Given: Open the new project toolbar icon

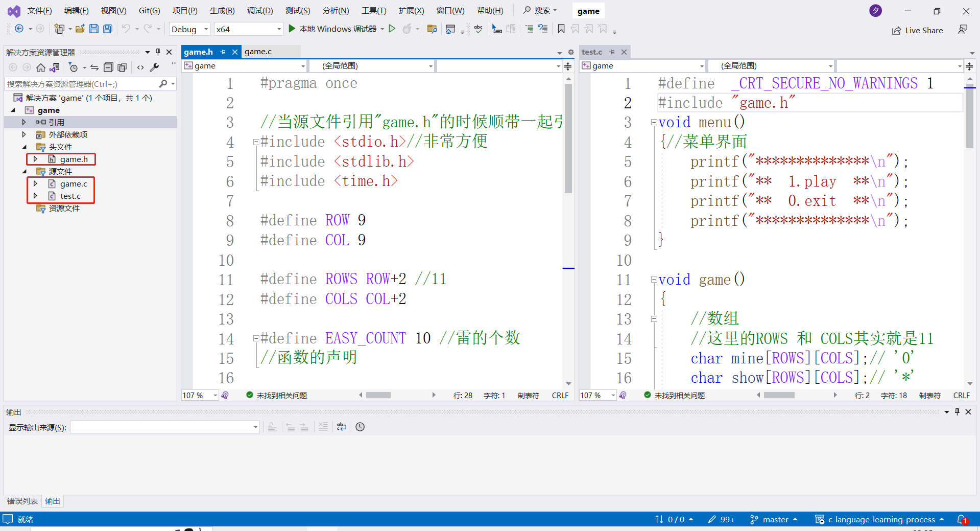Looking at the screenshot, I should click(x=59, y=29).
